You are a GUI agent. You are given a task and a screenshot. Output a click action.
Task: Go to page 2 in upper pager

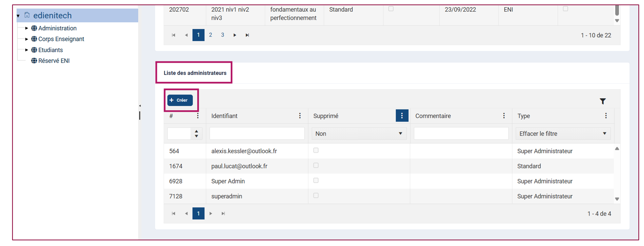pos(210,35)
